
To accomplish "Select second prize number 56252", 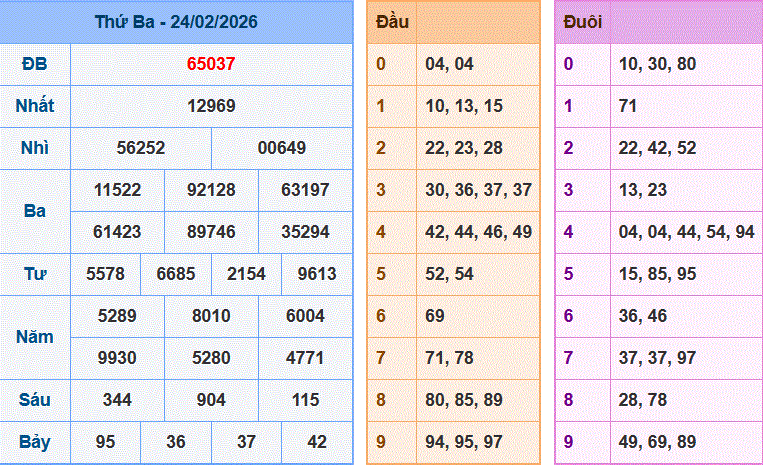I will [141, 148].
